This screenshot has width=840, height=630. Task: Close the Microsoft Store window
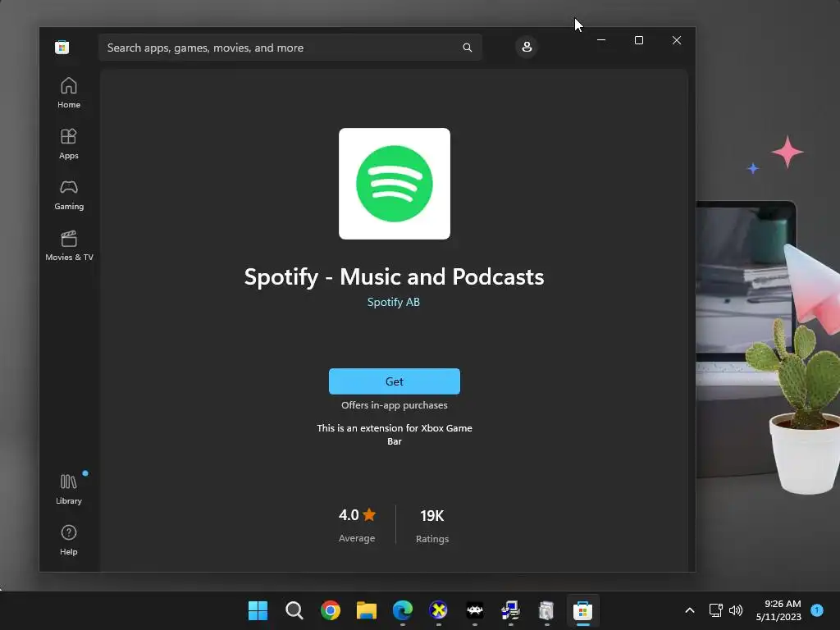point(677,40)
